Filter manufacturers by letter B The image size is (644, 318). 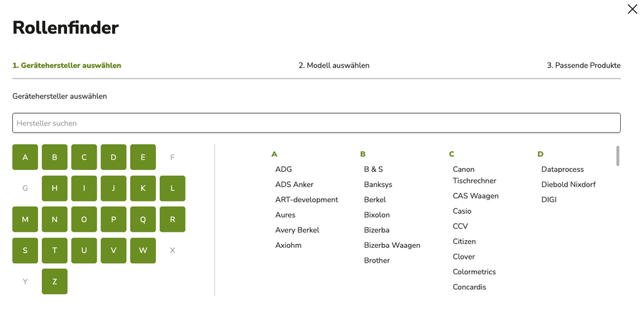tap(55, 157)
